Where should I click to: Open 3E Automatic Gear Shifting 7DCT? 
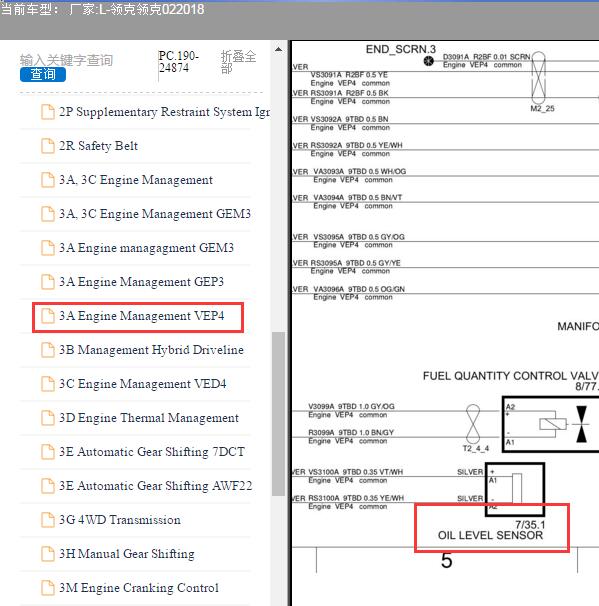(151, 452)
